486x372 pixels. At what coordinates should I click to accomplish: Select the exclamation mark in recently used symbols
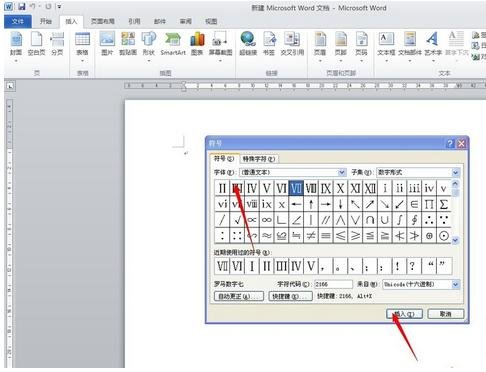tap(397, 266)
